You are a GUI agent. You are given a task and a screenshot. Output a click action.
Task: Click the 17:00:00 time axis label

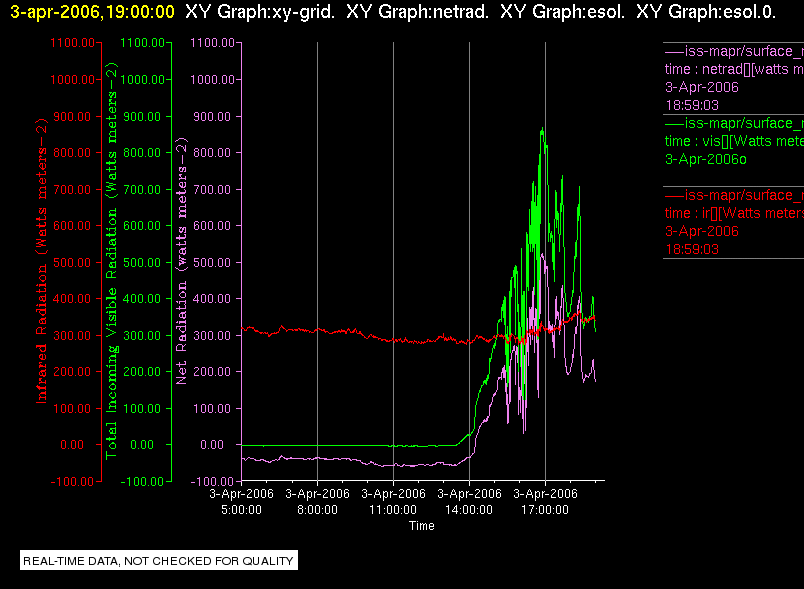coord(545,510)
